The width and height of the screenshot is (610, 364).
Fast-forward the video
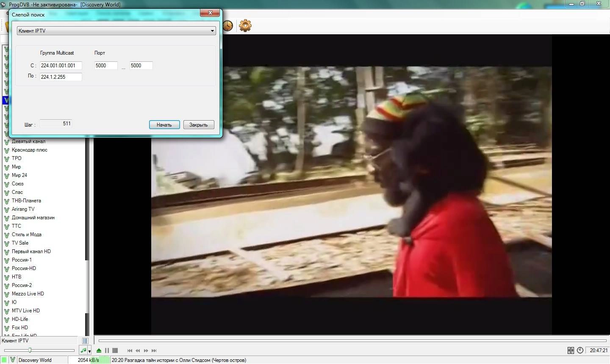(146, 350)
